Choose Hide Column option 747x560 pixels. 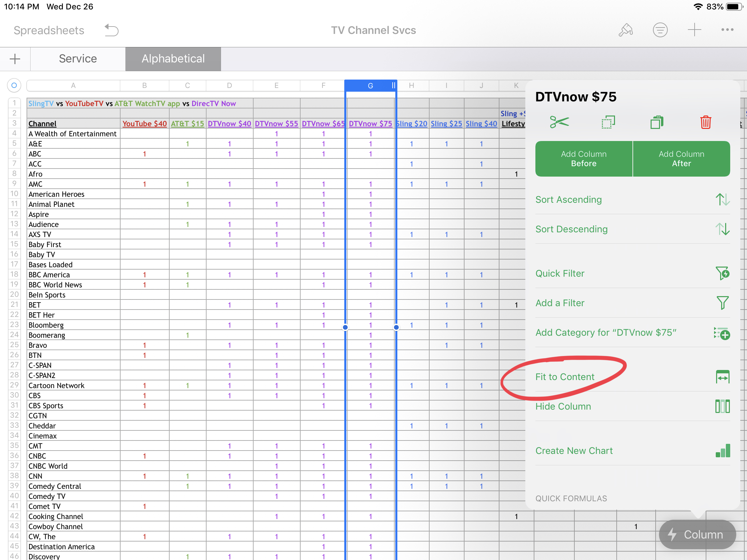point(632,407)
